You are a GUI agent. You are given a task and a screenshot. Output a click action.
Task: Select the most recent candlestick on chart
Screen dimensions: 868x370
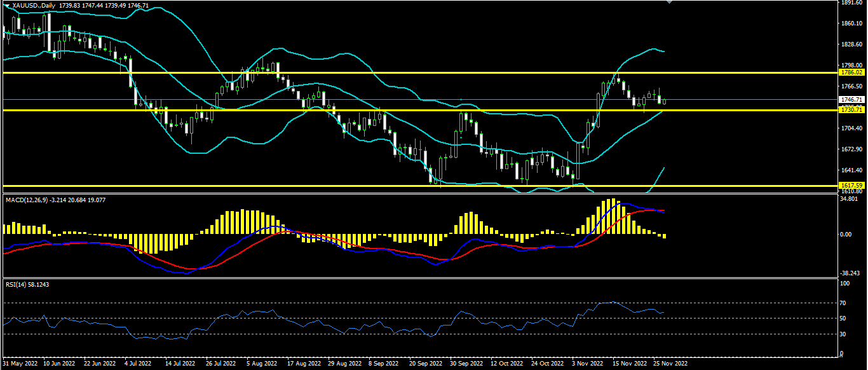664,101
